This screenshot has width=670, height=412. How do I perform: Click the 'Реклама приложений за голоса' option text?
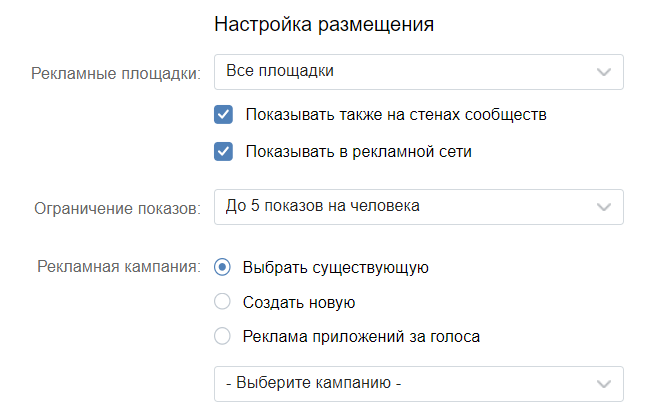[x=361, y=337]
